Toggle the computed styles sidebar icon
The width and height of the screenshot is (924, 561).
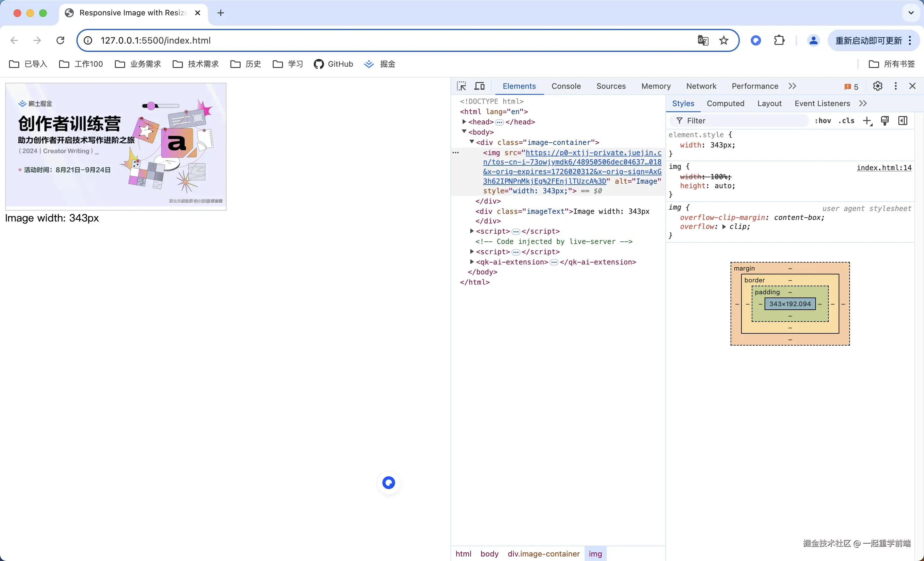click(x=903, y=121)
